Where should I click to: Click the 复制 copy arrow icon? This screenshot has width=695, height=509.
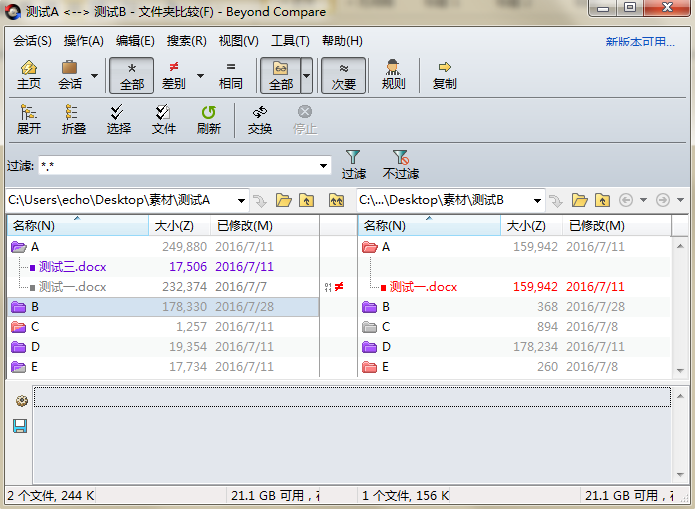point(445,75)
